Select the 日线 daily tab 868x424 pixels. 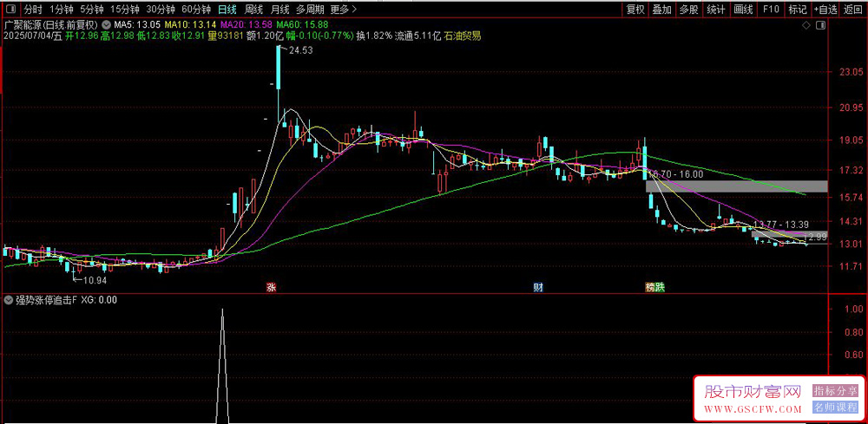click(227, 10)
